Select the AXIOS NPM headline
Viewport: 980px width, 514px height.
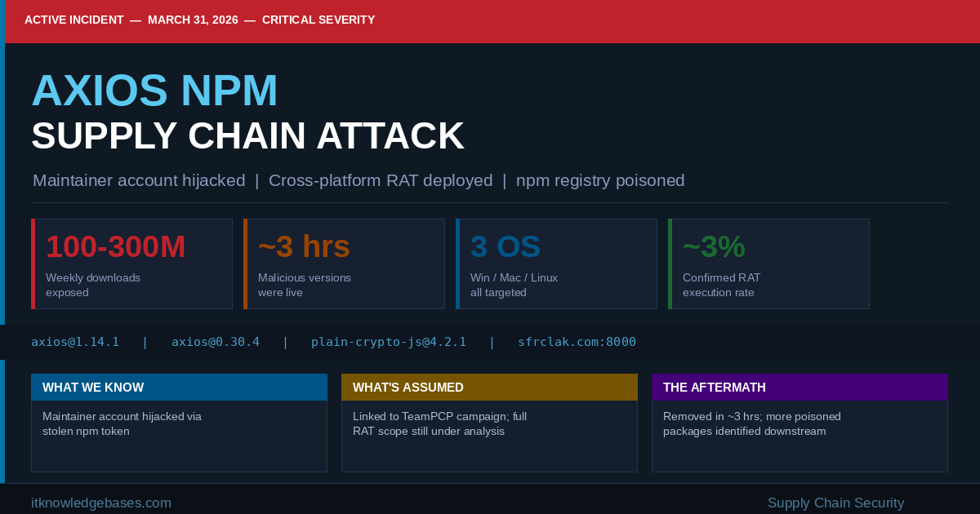[x=154, y=91]
